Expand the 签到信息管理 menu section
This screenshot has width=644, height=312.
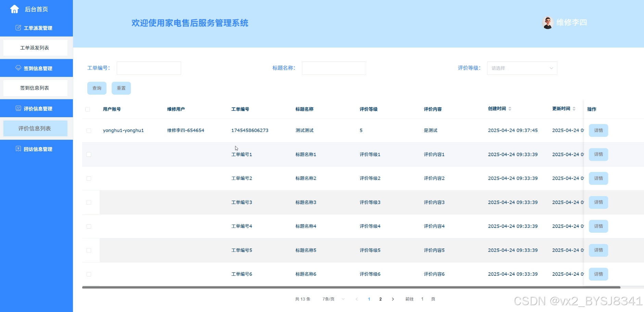(36, 68)
